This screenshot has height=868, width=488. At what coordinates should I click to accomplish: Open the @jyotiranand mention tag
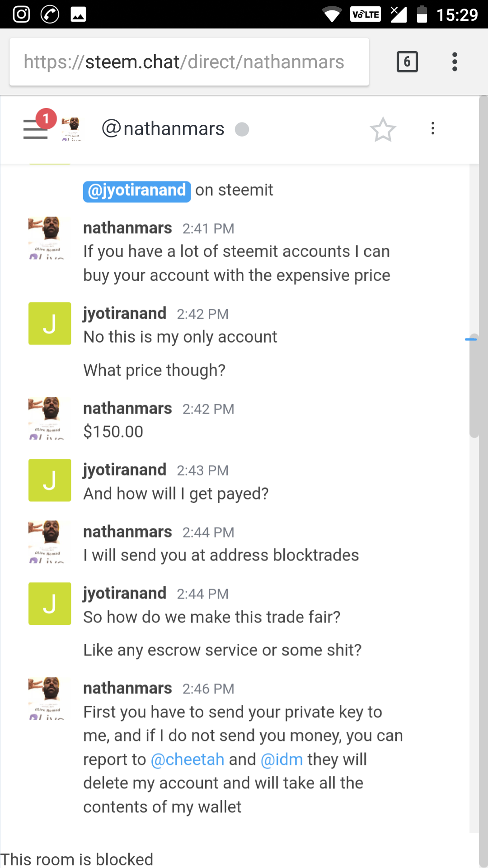tap(137, 190)
